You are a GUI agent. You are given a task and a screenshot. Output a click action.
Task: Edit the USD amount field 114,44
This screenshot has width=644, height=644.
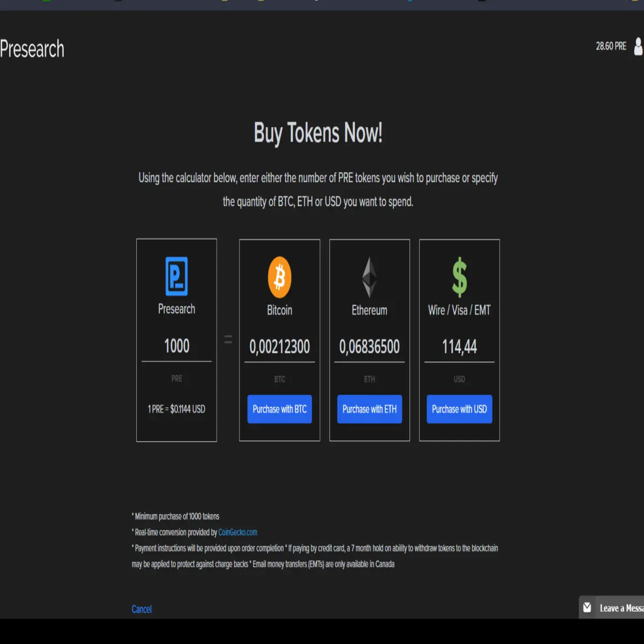point(459,347)
